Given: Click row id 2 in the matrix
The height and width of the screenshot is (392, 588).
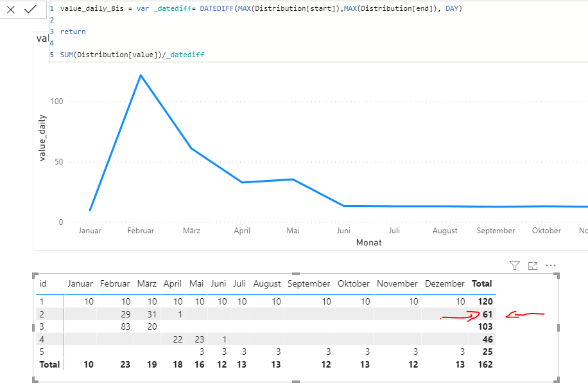Looking at the screenshot, I should 42,314.
